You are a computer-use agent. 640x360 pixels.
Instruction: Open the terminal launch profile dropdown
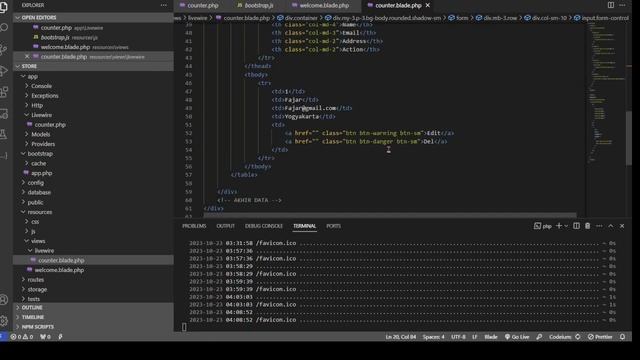pos(566,226)
